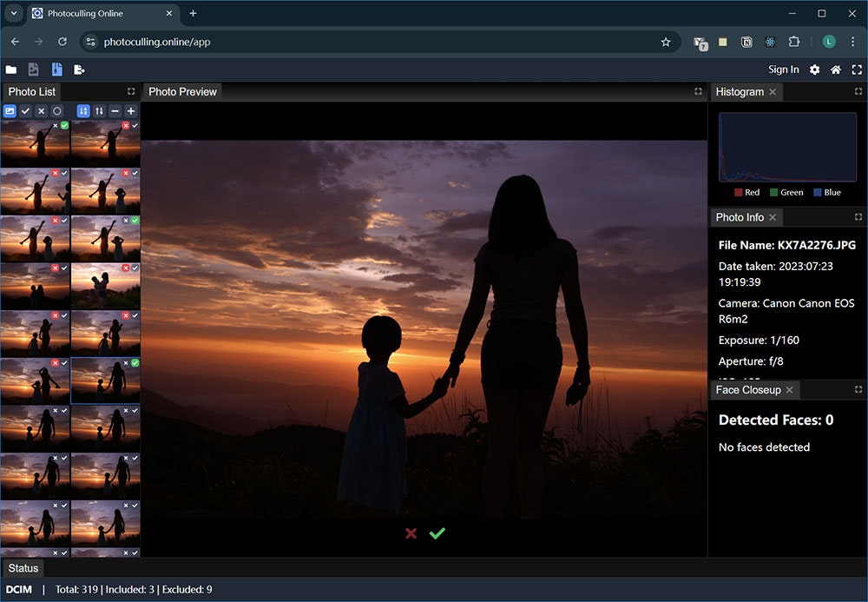Select the Photo Info tab
868x602 pixels.
(740, 218)
